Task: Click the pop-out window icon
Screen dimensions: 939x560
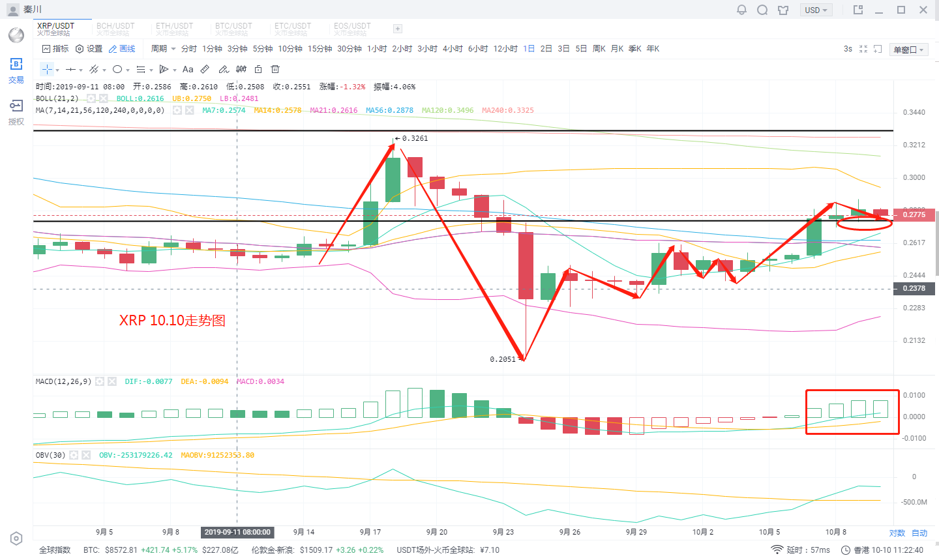Action: [858, 10]
